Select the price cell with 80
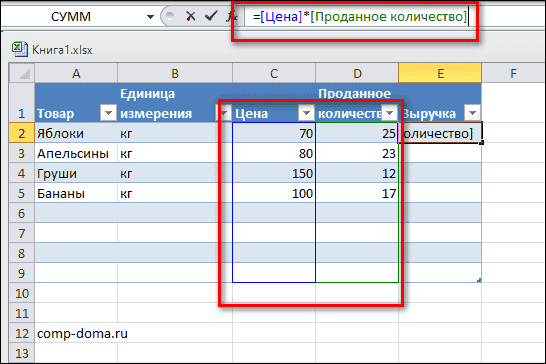546x364 pixels. click(274, 153)
